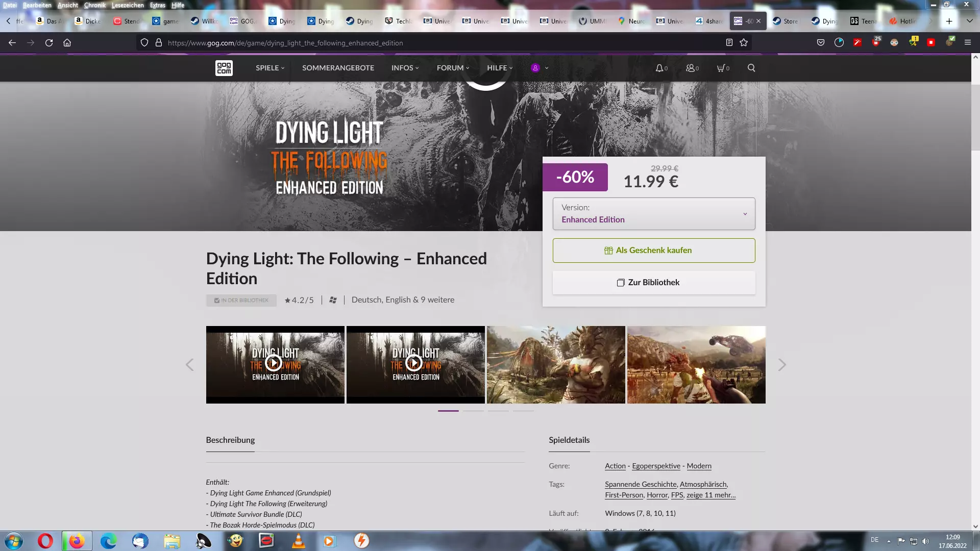Image resolution: width=980 pixels, height=551 pixels.
Task: Click Zur Bibliothek button
Action: (654, 283)
